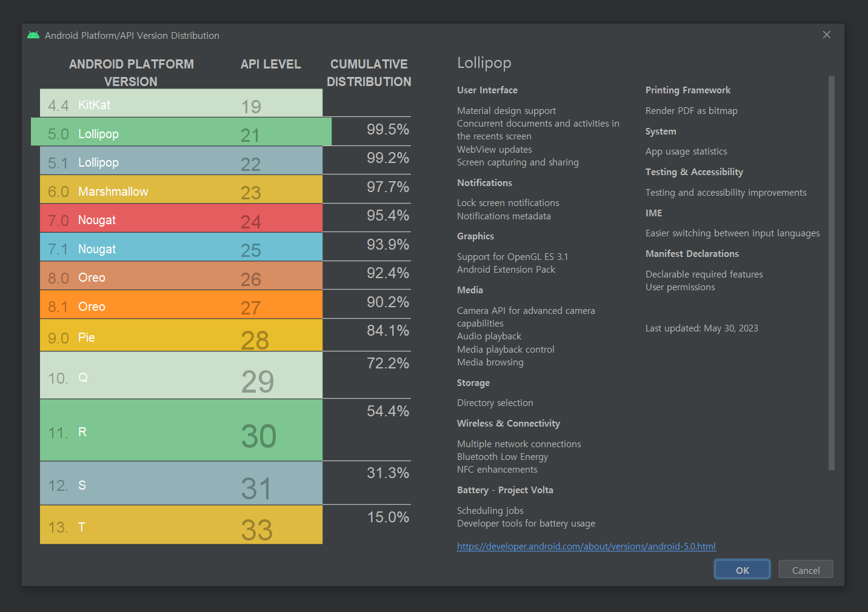Click the 72.2% distribution value
The width and height of the screenshot is (868, 612).
(388, 363)
